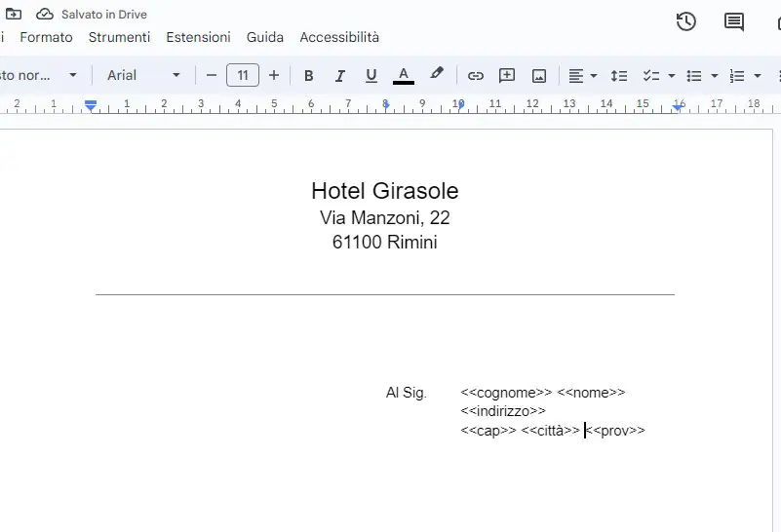Open the Arial font dropdown
781x532 pixels.
pyautogui.click(x=143, y=75)
